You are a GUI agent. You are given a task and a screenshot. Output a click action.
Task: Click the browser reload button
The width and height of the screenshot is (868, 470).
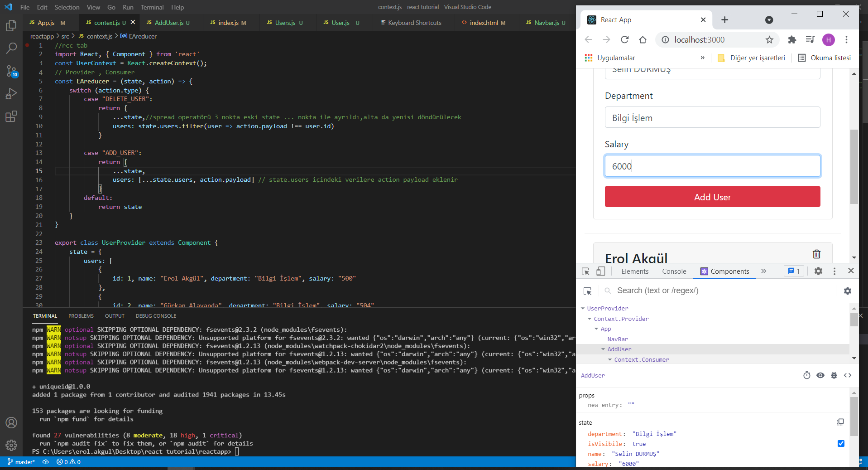pos(624,40)
